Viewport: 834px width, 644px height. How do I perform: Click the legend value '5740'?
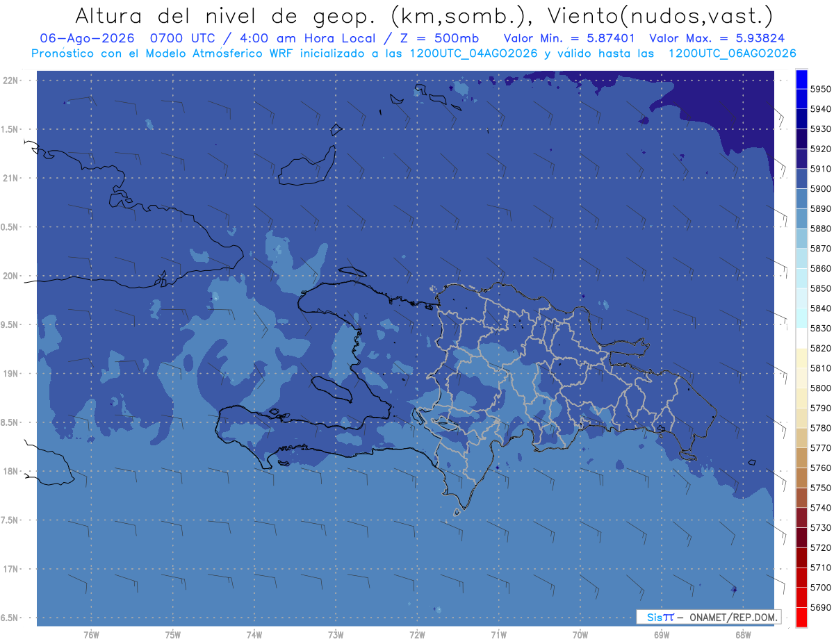click(820, 508)
